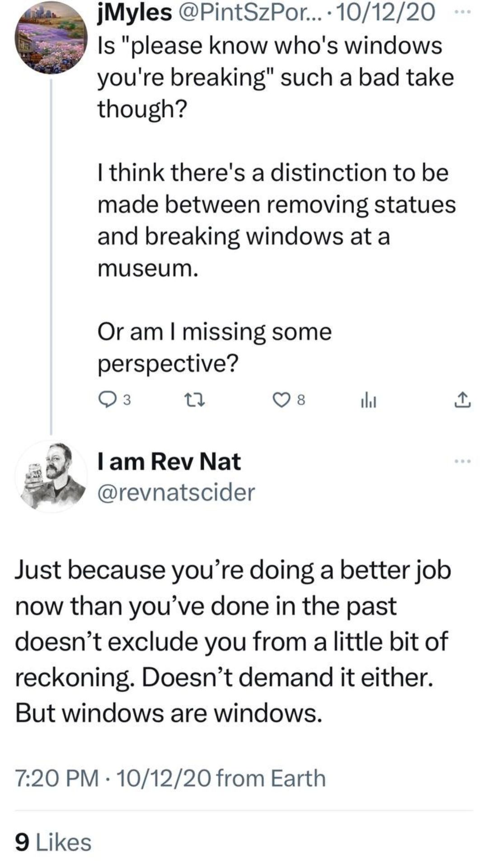View analytics icon on jMyles tweet
The width and height of the screenshot is (488, 868).
point(368,400)
